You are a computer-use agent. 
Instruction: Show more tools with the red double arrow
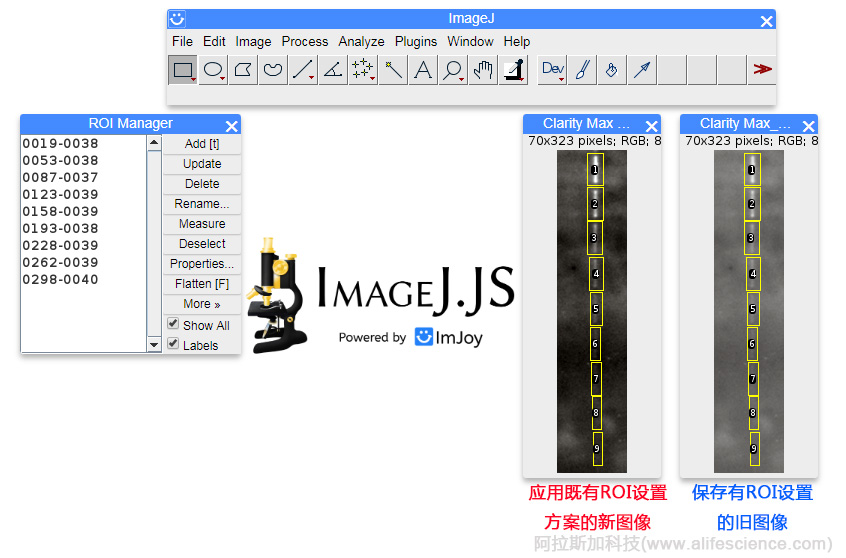762,70
